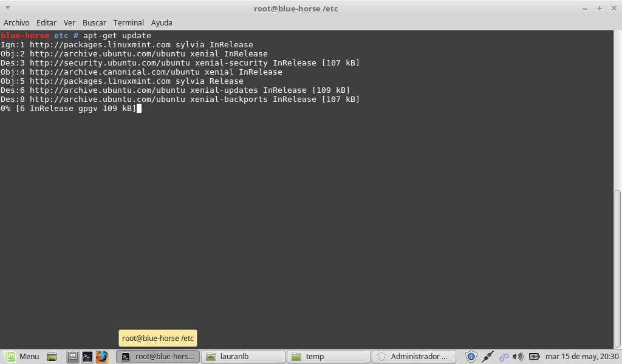Open the Ver menu

click(x=69, y=22)
